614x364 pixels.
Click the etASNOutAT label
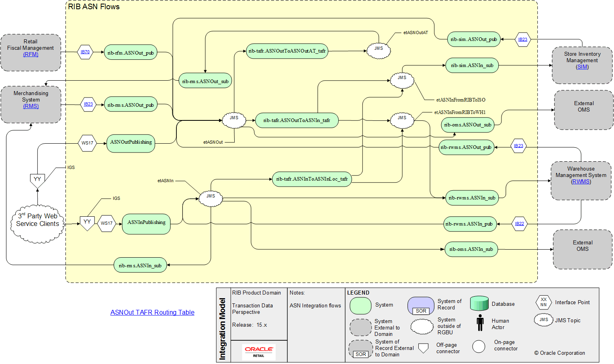[416, 33]
